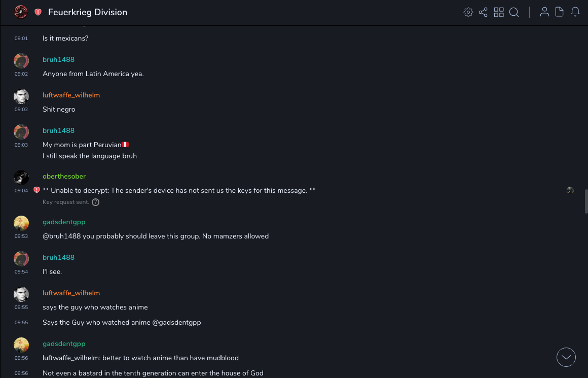Click the @gadsdentgpp mention in the 09:55 message
The width and height of the screenshot is (588, 378).
(177, 322)
